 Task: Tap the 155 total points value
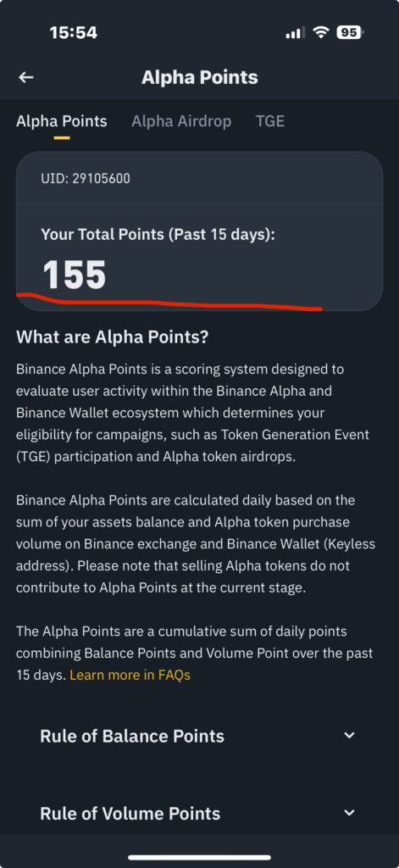tap(75, 275)
